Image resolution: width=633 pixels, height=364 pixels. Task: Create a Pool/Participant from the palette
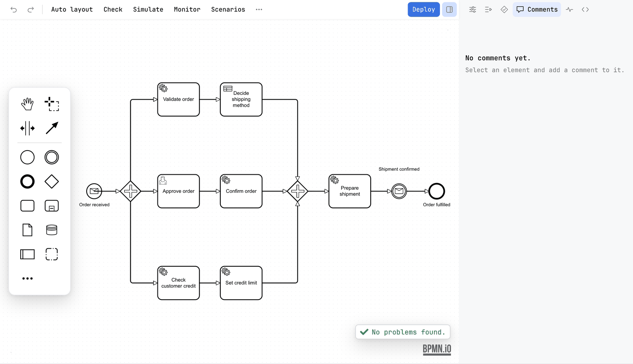click(27, 254)
